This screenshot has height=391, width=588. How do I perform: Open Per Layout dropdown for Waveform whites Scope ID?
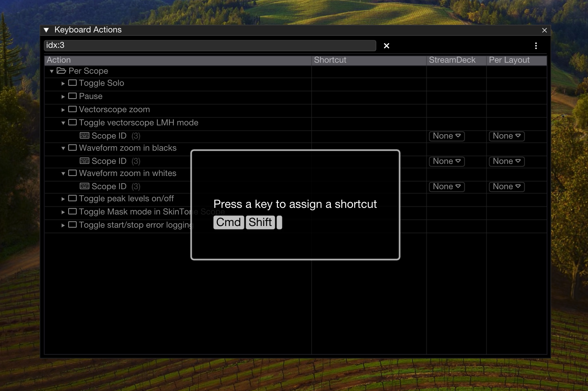506,187
